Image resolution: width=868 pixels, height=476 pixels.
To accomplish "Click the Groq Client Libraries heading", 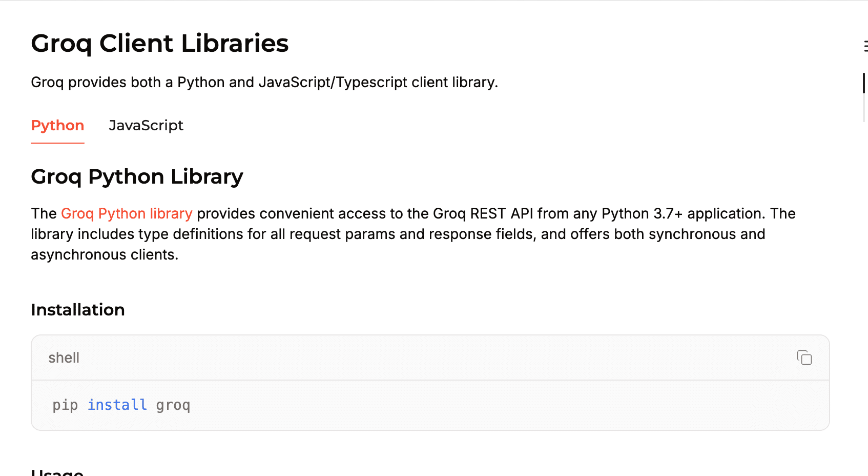I will [159, 43].
